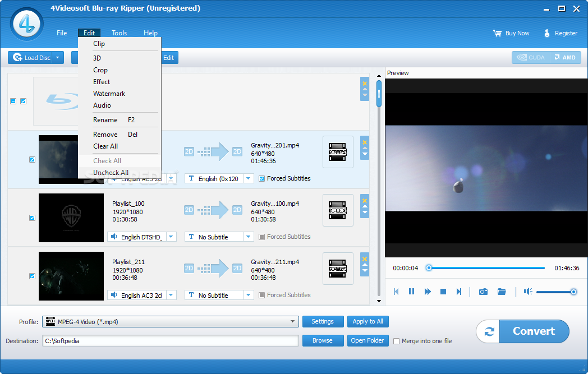588x374 pixels.
Task: Click 2D output icon for Playlist_211
Action: [237, 269]
